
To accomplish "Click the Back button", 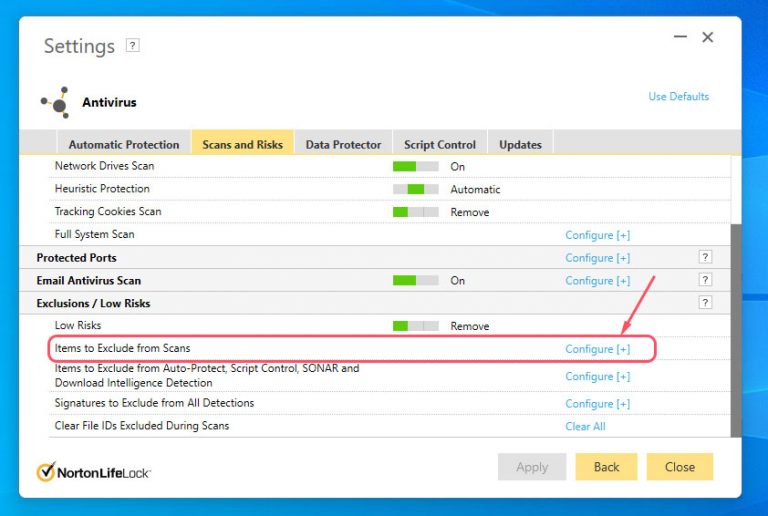I will (x=606, y=467).
